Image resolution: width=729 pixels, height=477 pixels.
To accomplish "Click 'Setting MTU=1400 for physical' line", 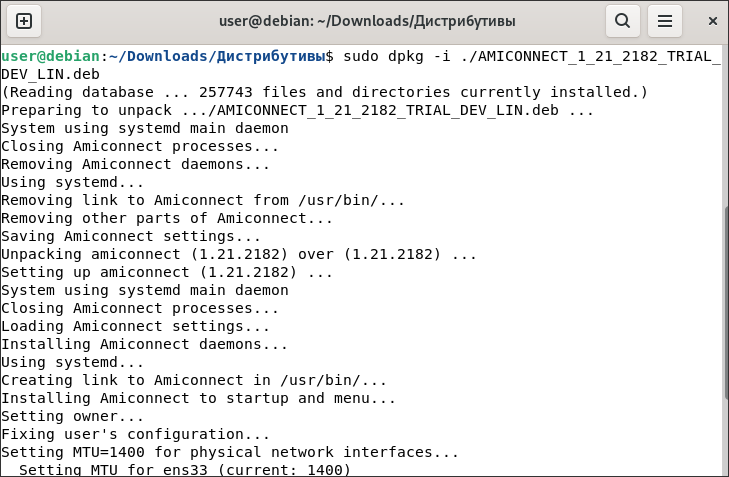I will click(x=230, y=452).
